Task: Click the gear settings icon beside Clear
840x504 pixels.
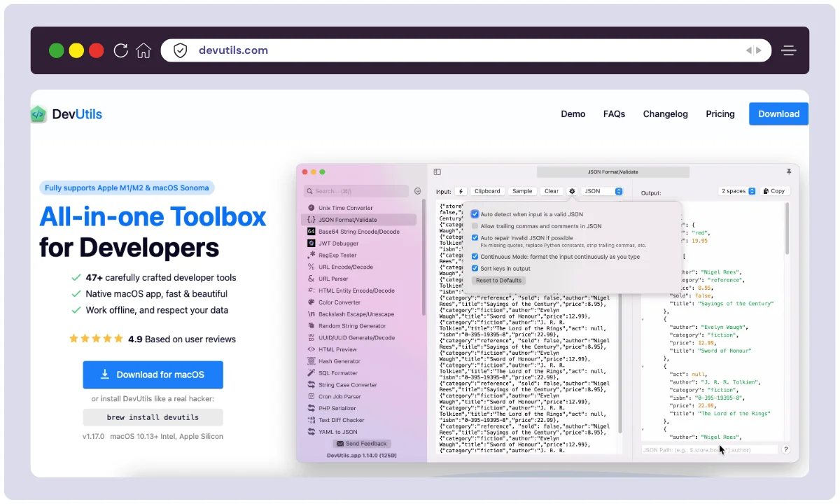Action: tap(572, 191)
